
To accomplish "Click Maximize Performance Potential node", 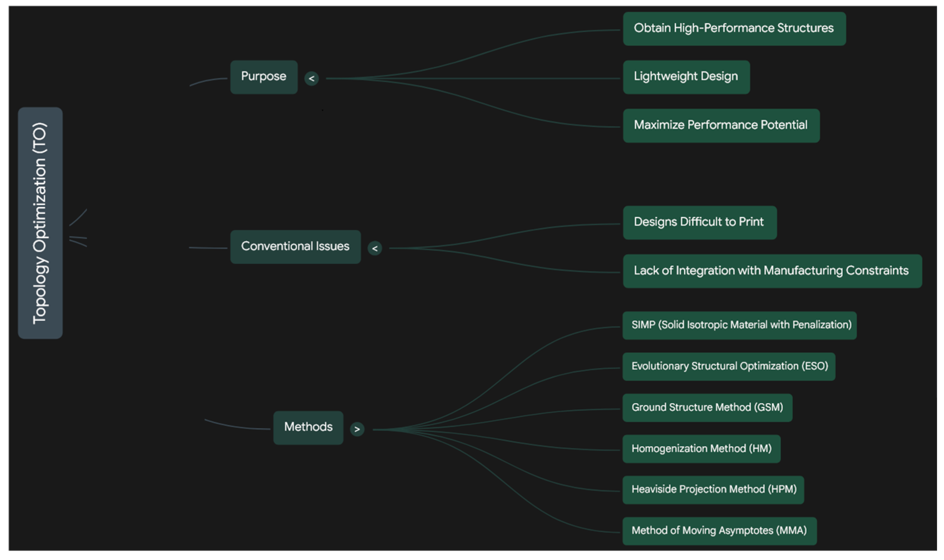I will [x=721, y=126].
